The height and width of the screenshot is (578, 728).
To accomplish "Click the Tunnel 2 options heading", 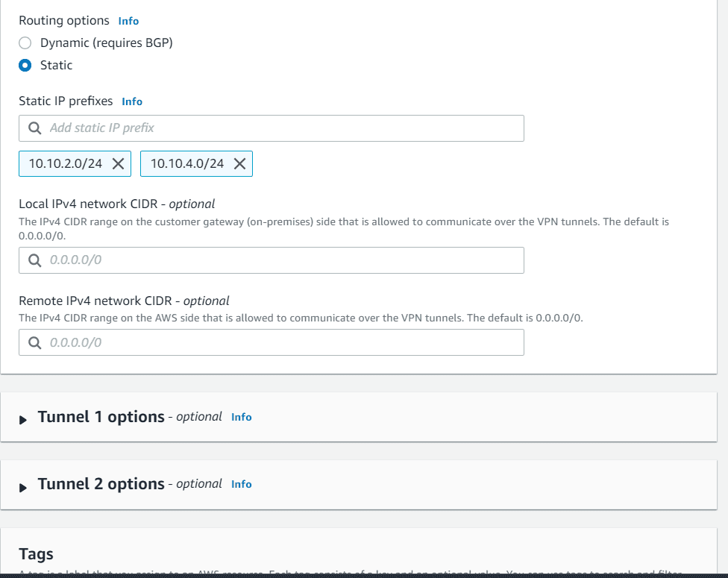I will point(101,484).
